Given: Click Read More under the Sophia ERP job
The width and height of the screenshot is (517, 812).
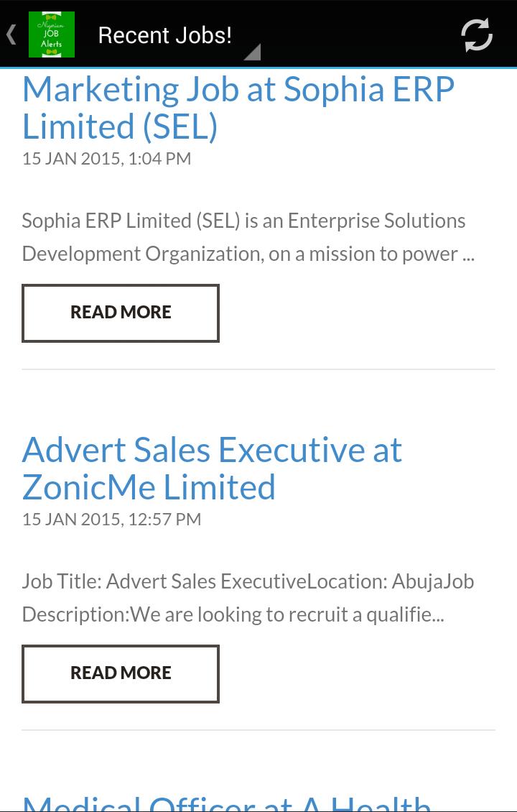Looking at the screenshot, I should point(121,313).
